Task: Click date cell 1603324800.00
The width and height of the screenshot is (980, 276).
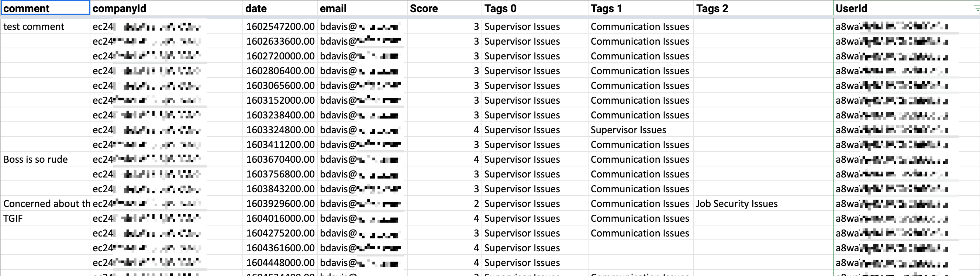Action: tap(280, 130)
